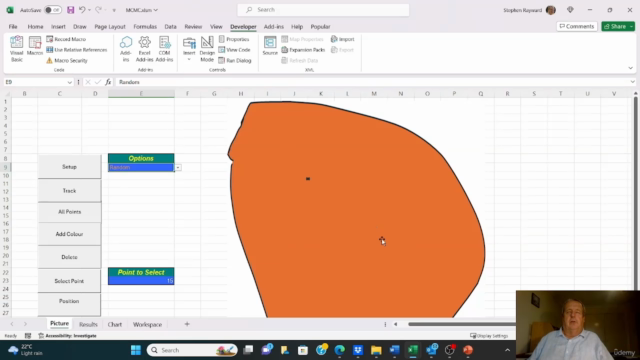Switch to the Results sheet tab
The height and width of the screenshot is (360, 640).
tap(88, 324)
